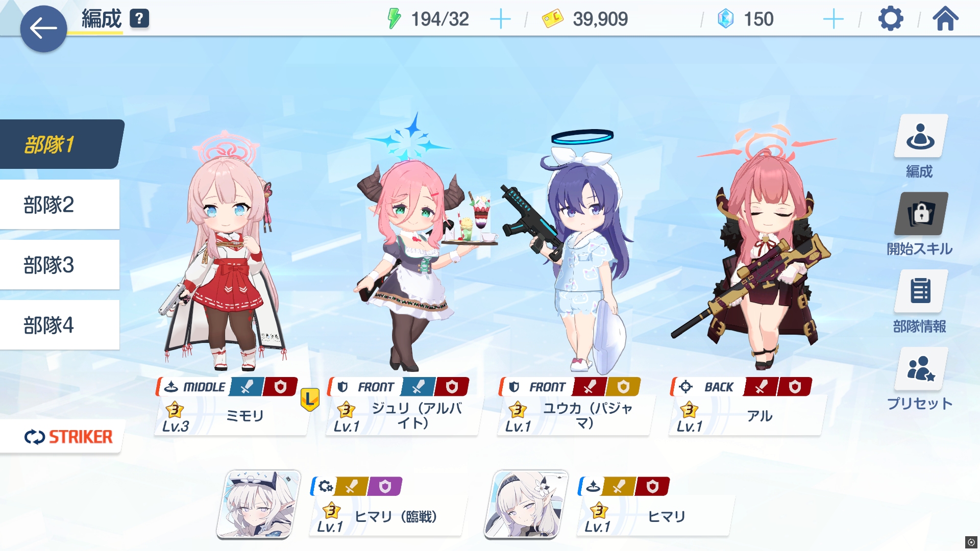The width and height of the screenshot is (980, 551).
Task: Click the ヒマリ special student portrait
Action: coord(526,505)
